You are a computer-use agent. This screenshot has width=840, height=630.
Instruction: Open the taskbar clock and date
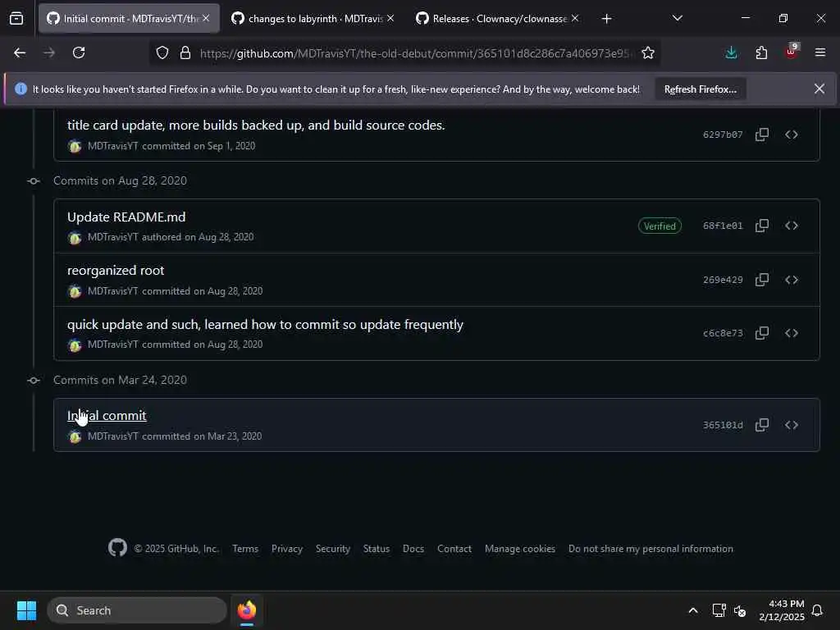click(782, 610)
